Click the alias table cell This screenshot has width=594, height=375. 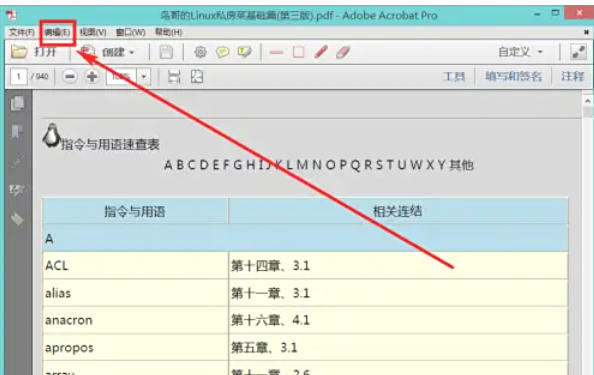click(x=135, y=293)
